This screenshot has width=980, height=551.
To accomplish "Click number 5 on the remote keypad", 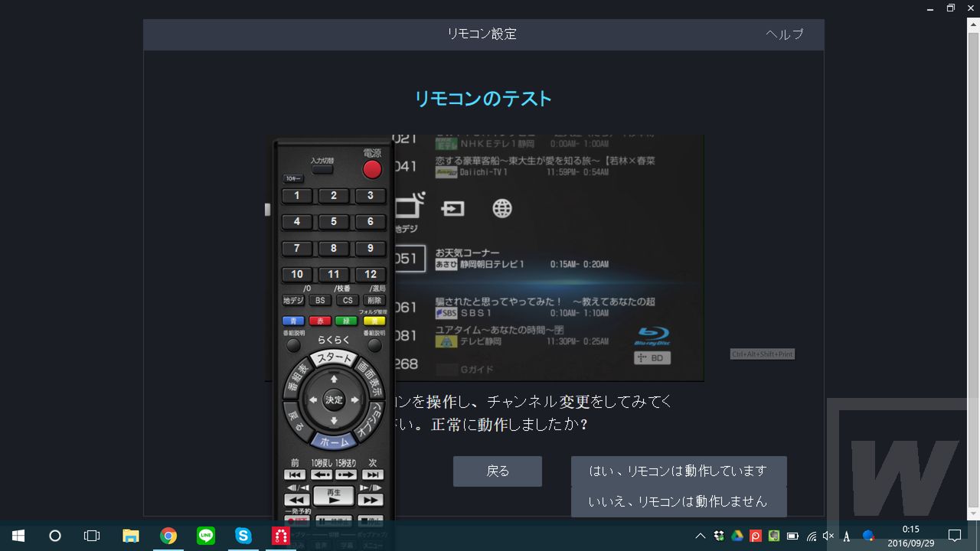I will tap(334, 222).
